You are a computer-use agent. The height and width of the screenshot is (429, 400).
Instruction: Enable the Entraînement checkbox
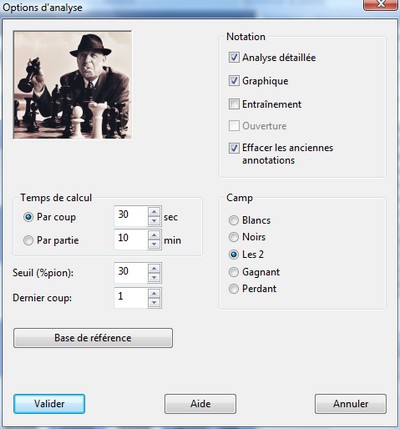234,104
